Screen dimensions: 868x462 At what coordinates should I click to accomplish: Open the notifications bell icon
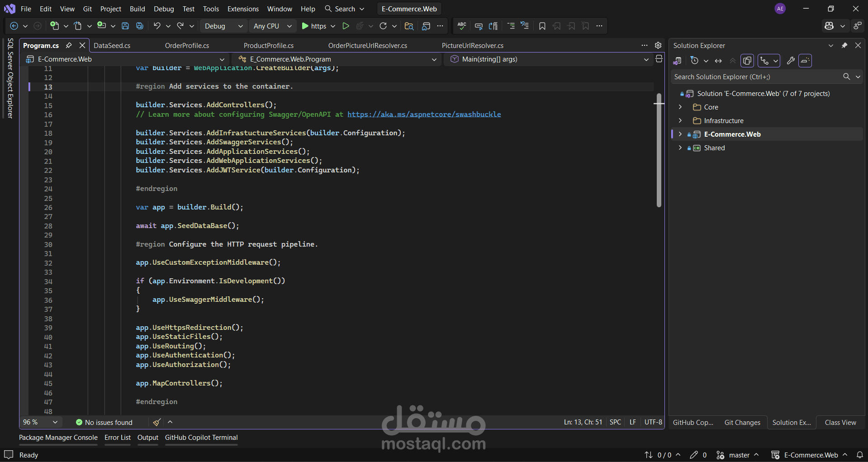click(x=860, y=455)
